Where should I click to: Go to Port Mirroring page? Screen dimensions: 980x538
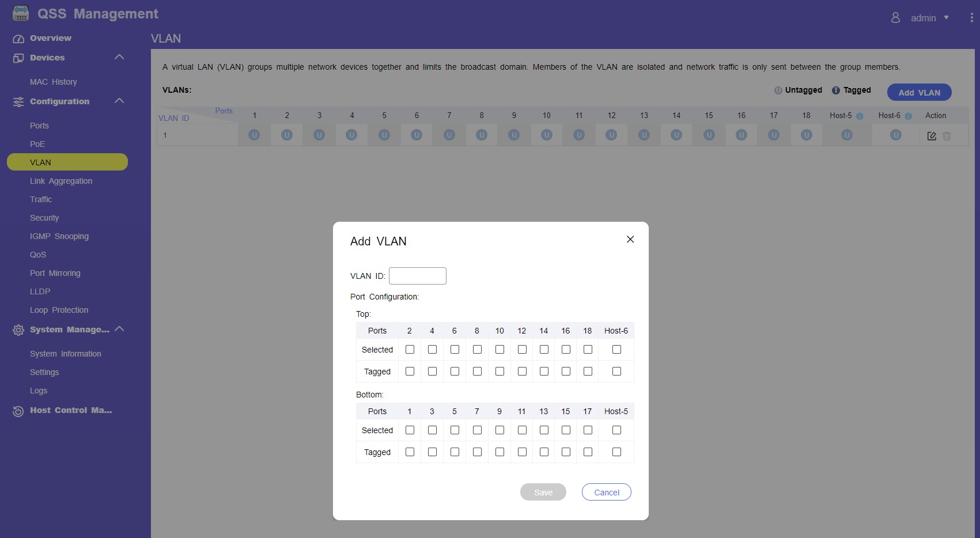(x=55, y=273)
